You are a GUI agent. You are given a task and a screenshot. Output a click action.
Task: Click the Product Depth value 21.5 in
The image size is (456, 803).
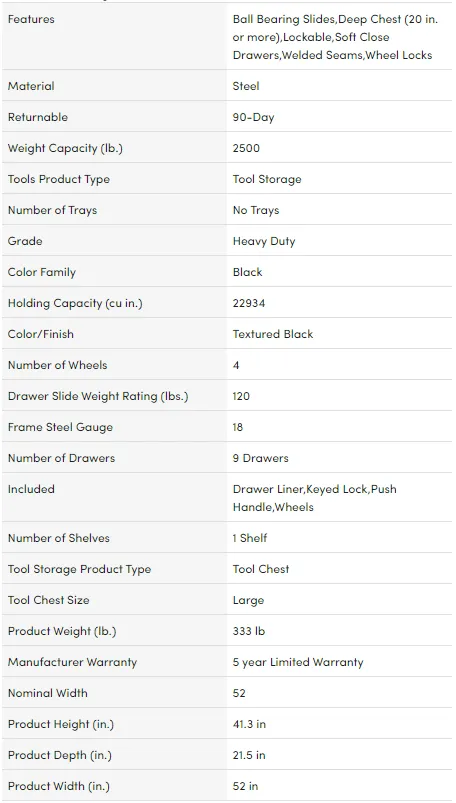click(x=249, y=755)
